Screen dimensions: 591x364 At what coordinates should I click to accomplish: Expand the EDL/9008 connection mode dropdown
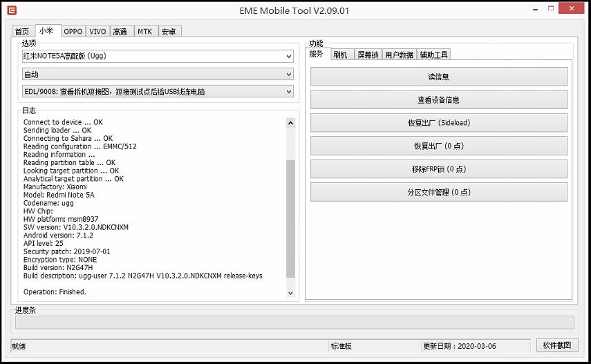tap(158, 92)
